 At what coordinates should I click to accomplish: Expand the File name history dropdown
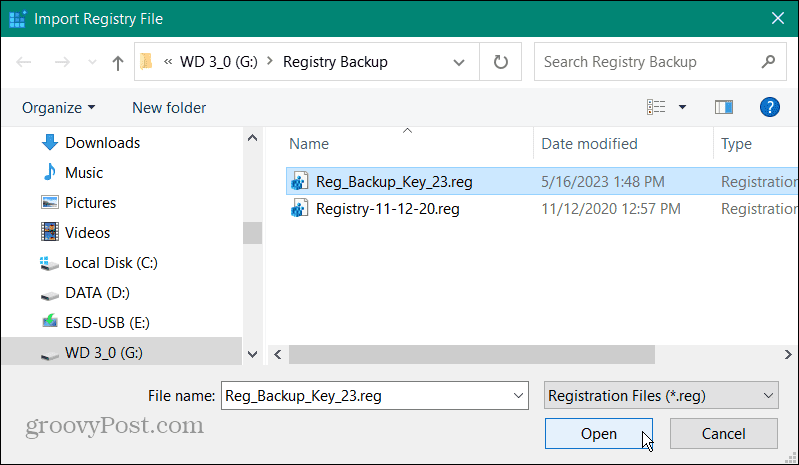click(x=518, y=396)
